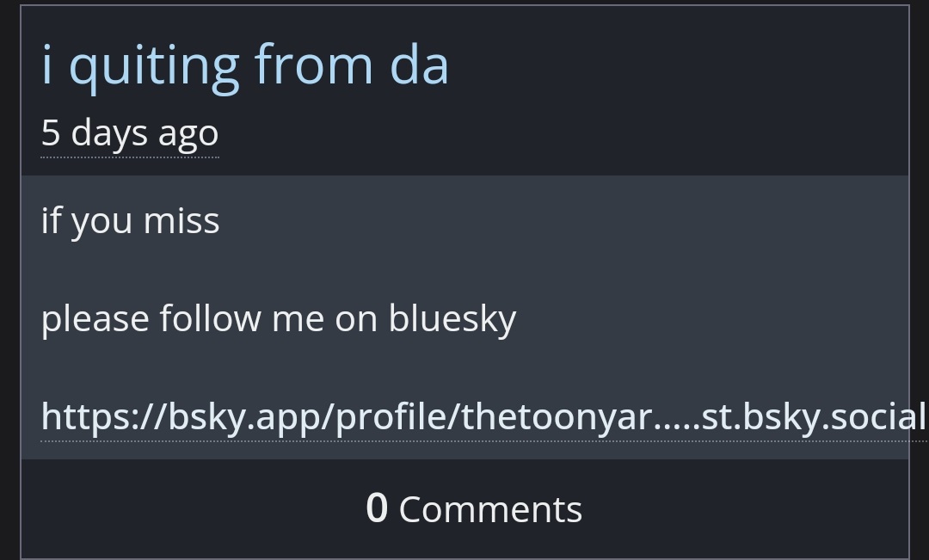This screenshot has height=560, width=929.
Task: Click the "0" comment count number
Action: point(377,508)
